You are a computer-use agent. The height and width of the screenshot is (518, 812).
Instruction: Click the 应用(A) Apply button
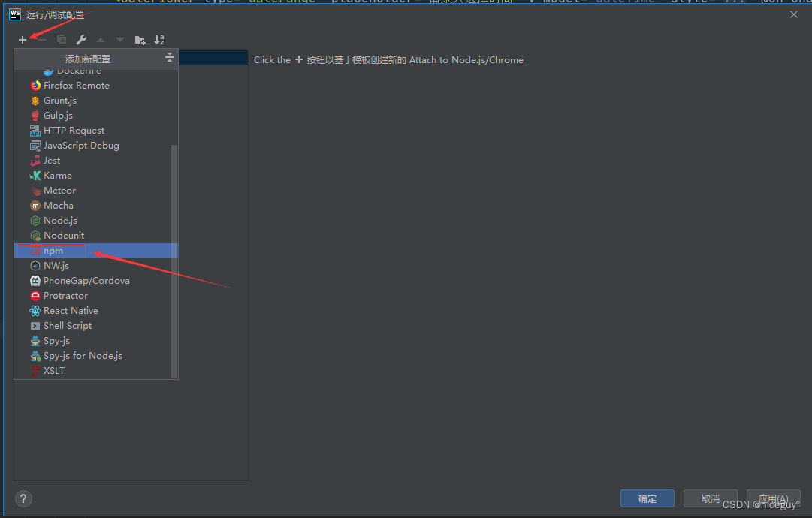tap(773, 498)
